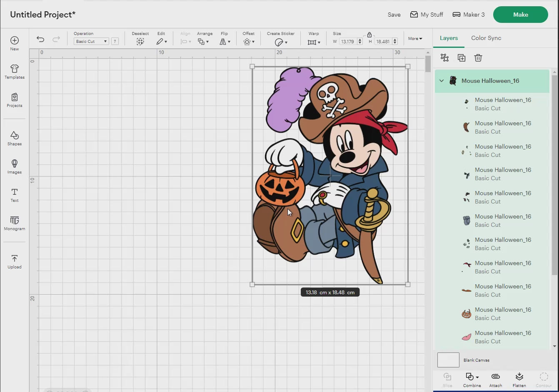Switch to the Layers tab
This screenshot has height=392, width=559.
click(449, 38)
